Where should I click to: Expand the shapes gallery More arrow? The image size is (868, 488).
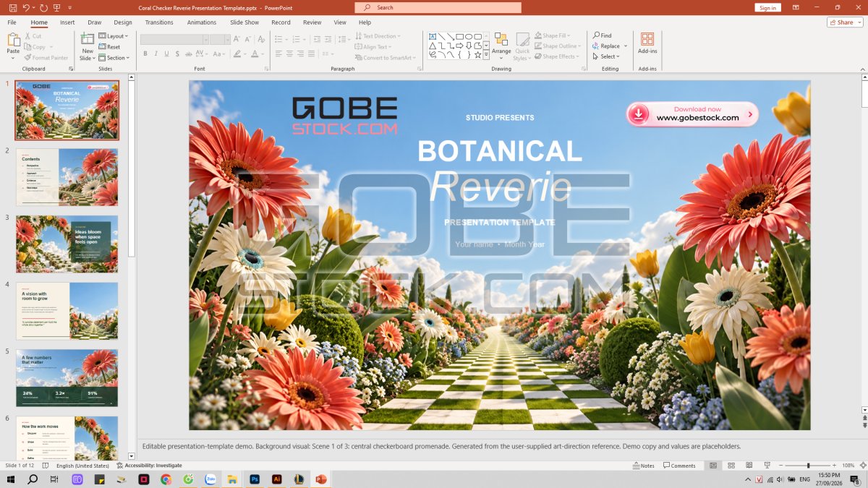[487, 55]
